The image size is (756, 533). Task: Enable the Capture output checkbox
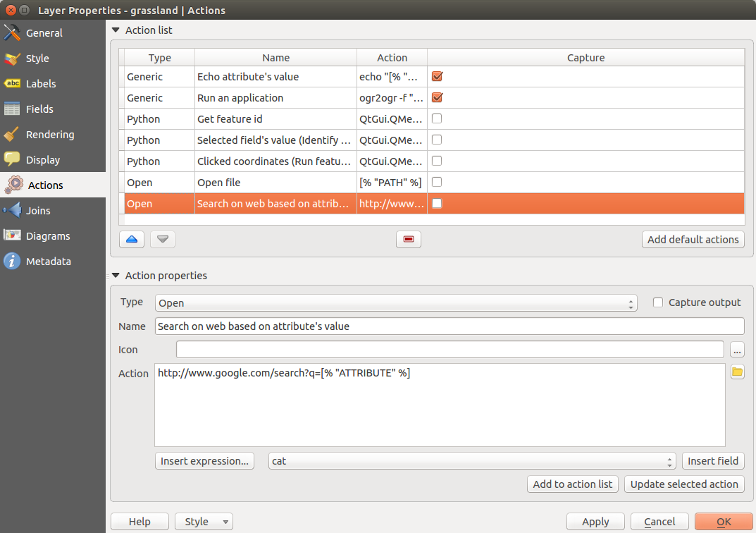658,302
